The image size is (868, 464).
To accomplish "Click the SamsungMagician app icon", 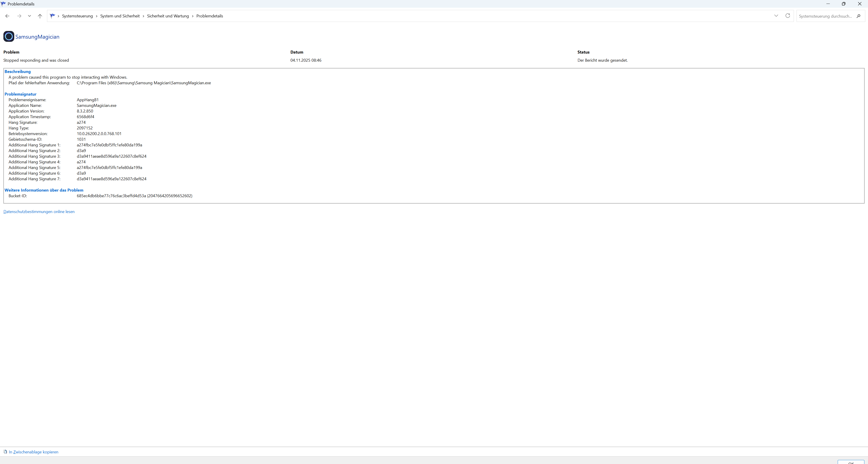I will 9,36.
